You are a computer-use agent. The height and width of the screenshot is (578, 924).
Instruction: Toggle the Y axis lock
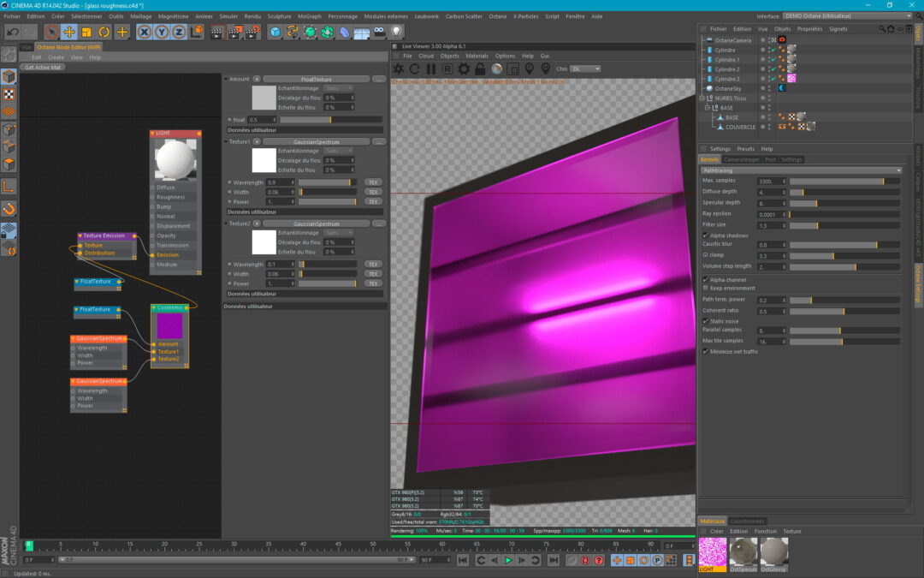point(162,32)
